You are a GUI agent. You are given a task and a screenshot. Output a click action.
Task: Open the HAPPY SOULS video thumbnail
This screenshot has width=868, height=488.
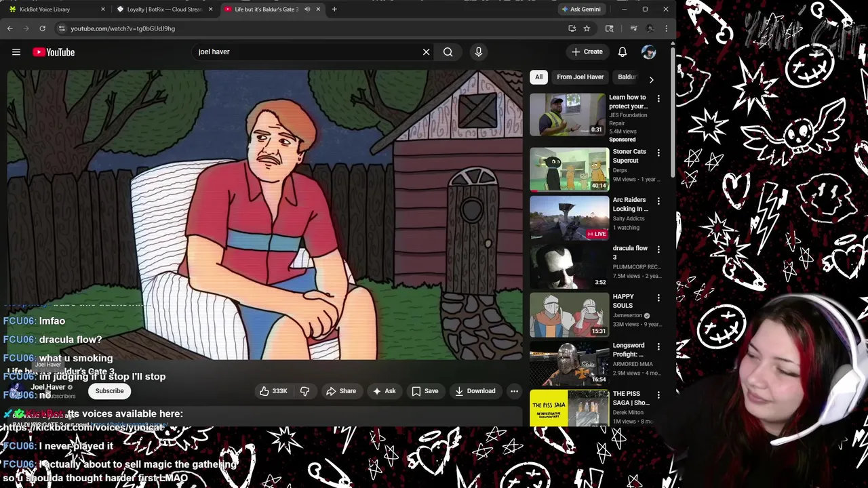click(x=568, y=315)
